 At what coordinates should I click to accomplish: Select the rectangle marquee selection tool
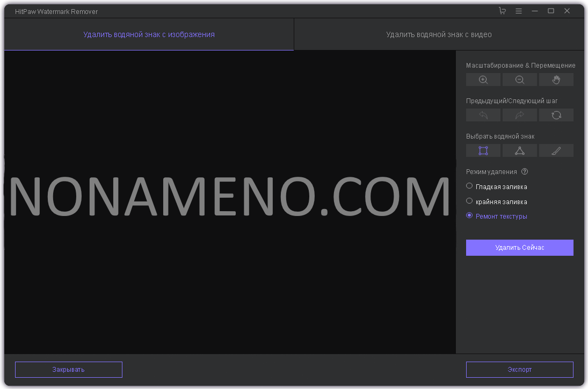(483, 151)
